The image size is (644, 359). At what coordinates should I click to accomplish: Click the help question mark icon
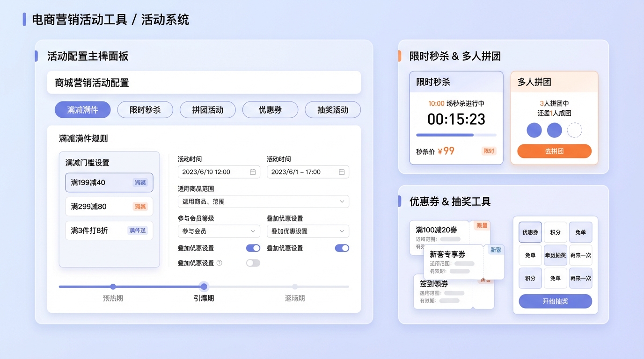[220, 263]
